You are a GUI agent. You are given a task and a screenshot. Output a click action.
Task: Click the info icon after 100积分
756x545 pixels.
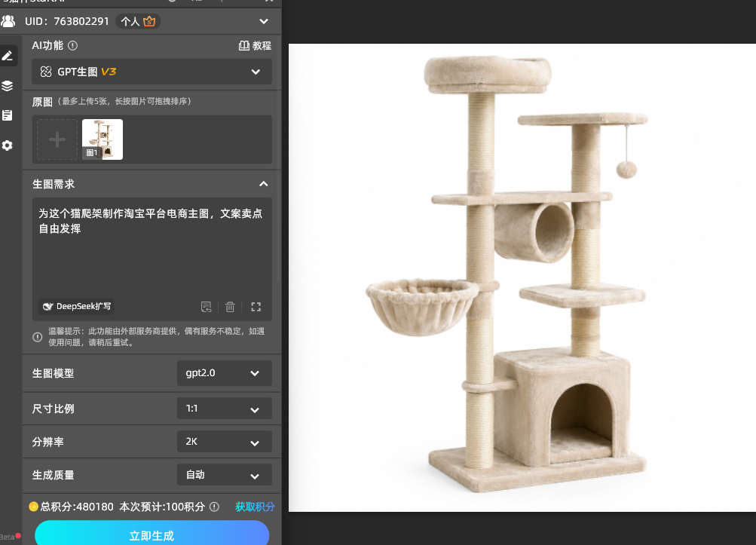tap(215, 507)
